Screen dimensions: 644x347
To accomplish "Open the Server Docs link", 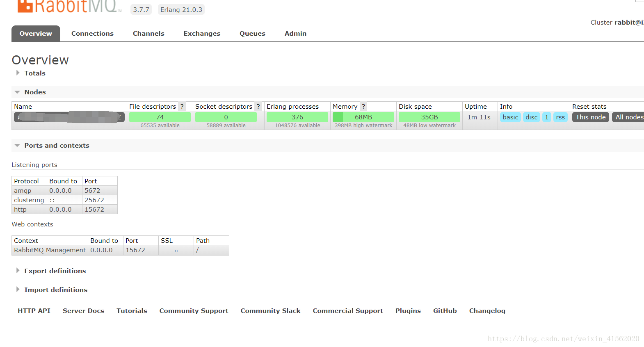I will tap(83, 310).
